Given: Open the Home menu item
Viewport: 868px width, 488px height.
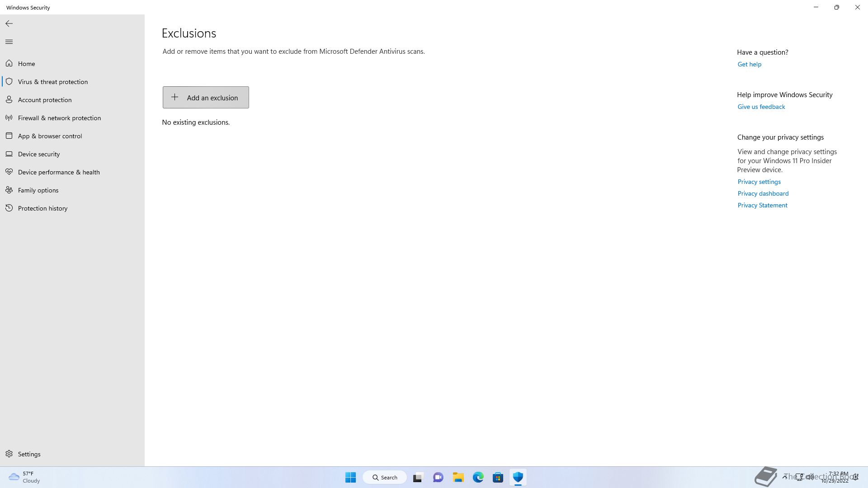Looking at the screenshot, I should [72, 64].
